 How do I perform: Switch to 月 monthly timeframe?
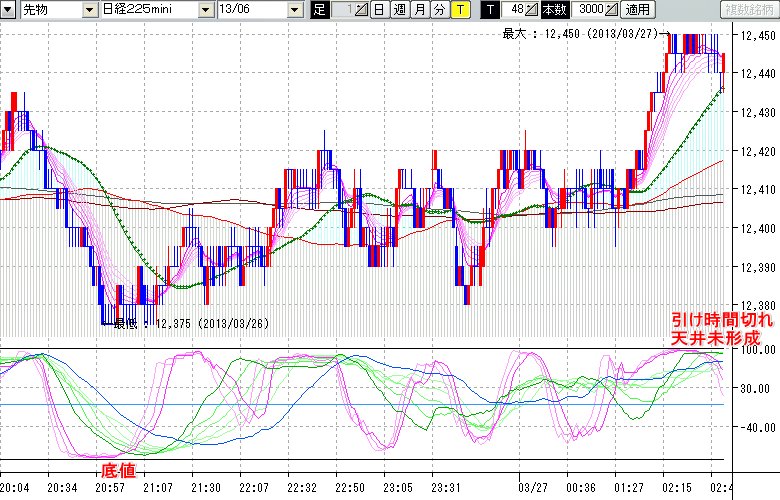[420, 9]
